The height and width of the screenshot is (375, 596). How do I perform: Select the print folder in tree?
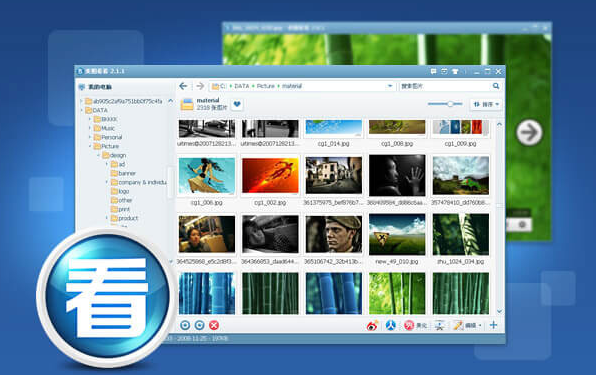point(120,209)
